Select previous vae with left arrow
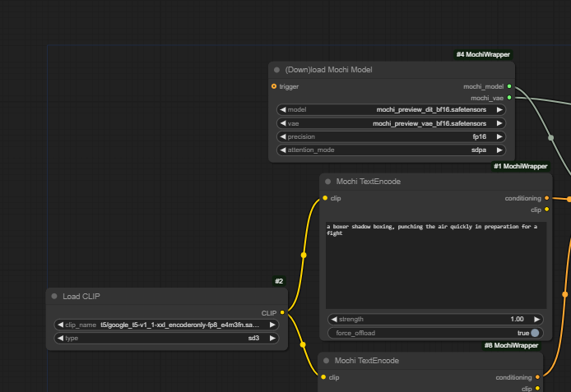571x392 pixels. tap(283, 123)
